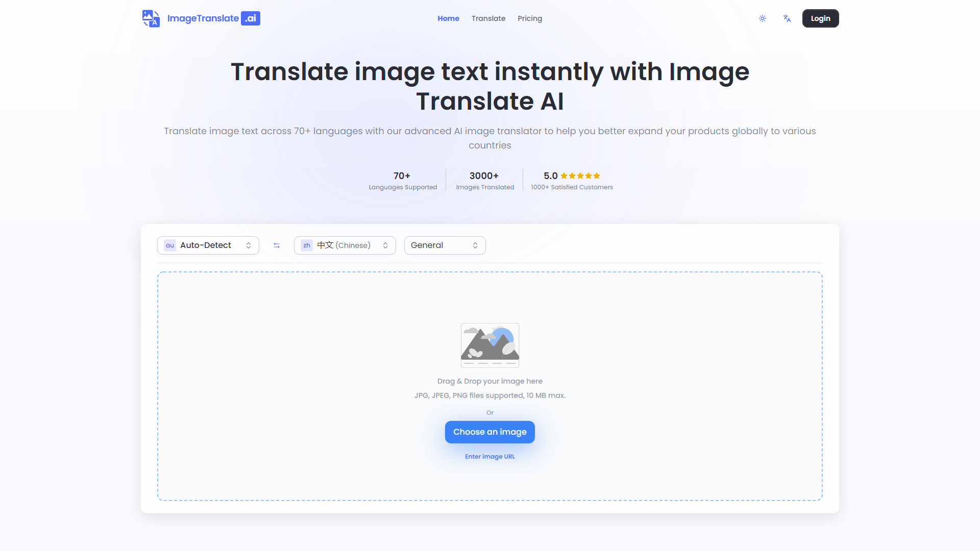Click the translation language switcher icon

tap(275, 245)
